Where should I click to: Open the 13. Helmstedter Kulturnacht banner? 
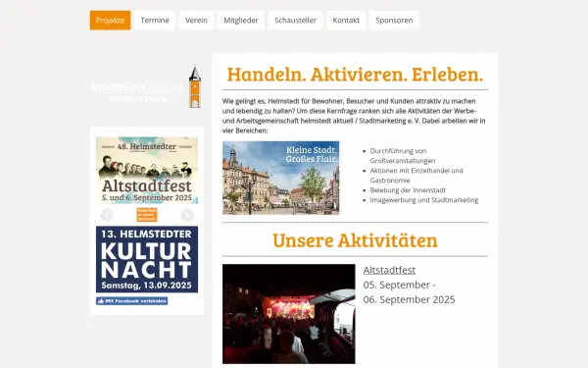click(x=147, y=259)
